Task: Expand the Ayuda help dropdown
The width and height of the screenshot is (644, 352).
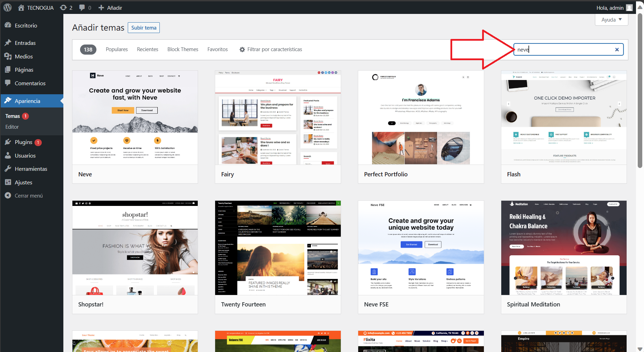Action: point(612,20)
